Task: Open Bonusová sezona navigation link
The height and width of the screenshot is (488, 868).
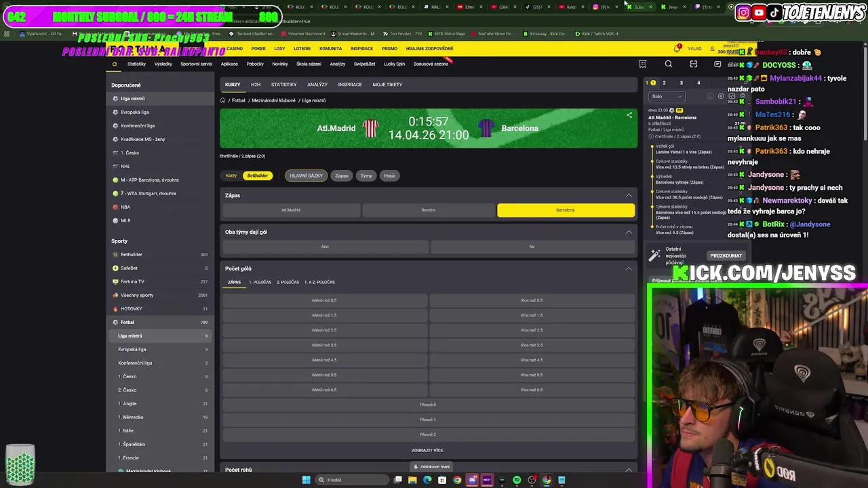Action: pyautogui.click(x=431, y=64)
